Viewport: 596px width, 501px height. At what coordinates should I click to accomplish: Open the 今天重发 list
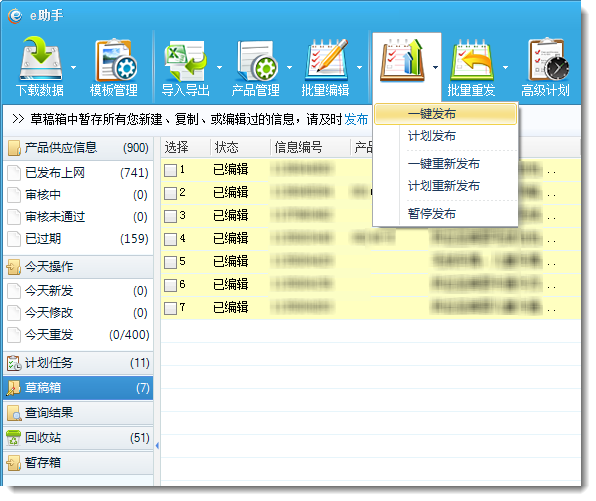click(x=78, y=335)
